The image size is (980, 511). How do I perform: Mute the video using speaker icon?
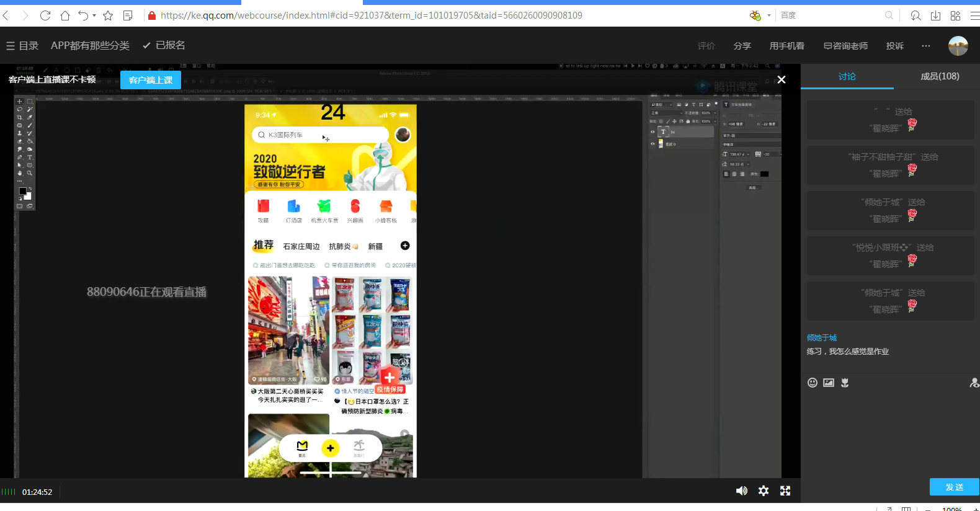(741, 491)
